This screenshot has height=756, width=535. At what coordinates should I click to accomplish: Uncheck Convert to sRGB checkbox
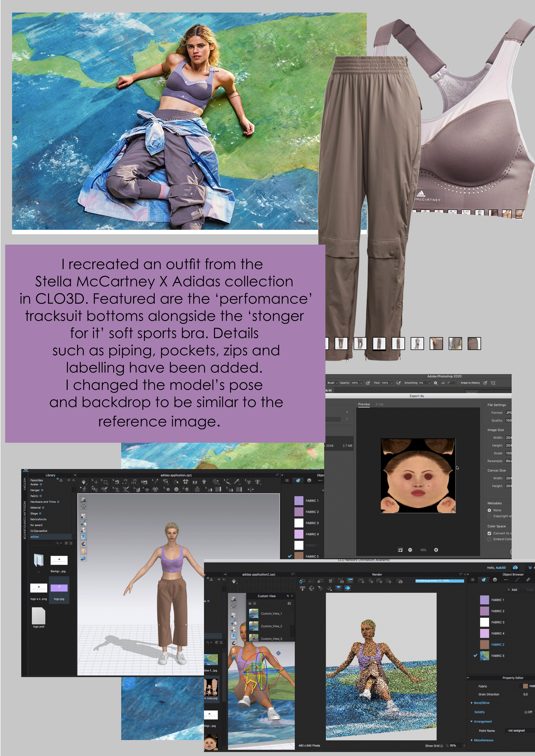pyautogui.click(x=489, y=533)
